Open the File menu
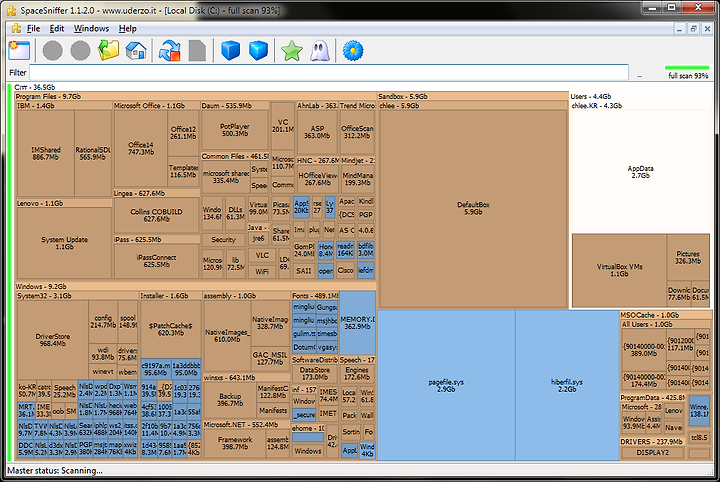 (x=33, y=28)
